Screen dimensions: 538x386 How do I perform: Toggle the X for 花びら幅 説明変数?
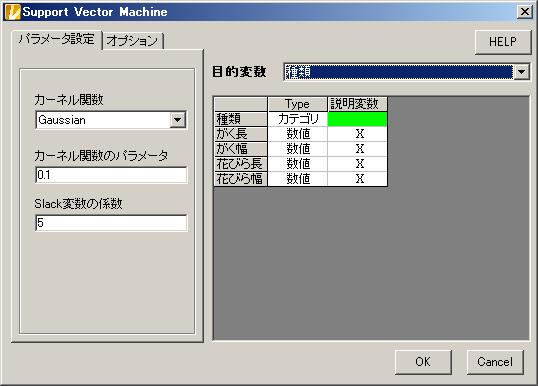357,179
